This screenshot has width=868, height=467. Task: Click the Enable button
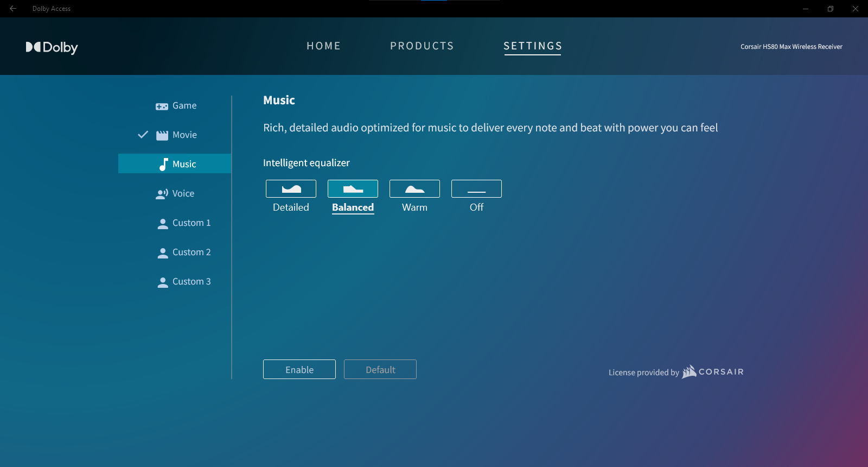click(x=299, y=369)
